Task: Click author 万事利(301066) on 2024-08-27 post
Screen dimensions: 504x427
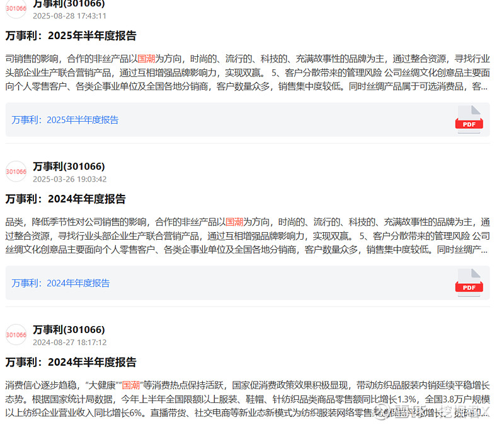Action: click(69, 329)
